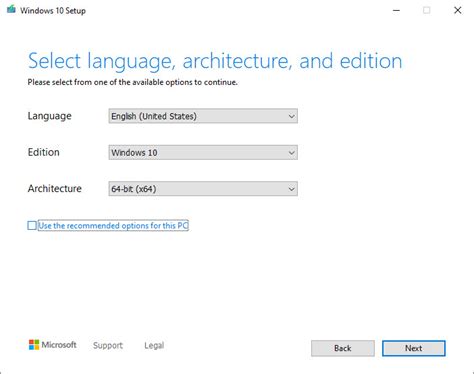Click the Microsoft logo
Screen dimensions: 474x374
[x=53, y=345]
